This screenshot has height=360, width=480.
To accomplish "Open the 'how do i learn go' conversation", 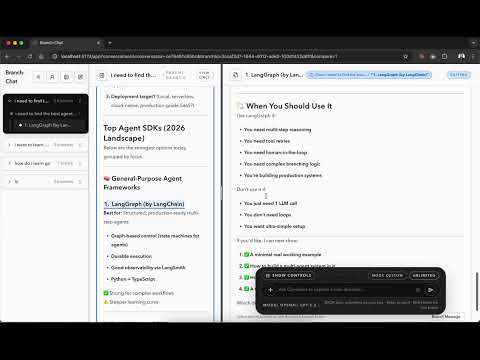I will point(32,163).
